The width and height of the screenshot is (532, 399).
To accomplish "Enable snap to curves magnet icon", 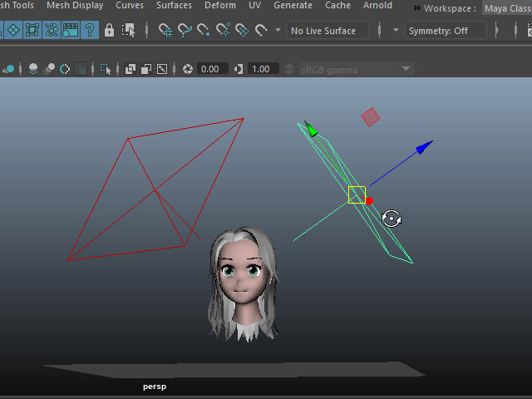I will (x=185, y=31).
